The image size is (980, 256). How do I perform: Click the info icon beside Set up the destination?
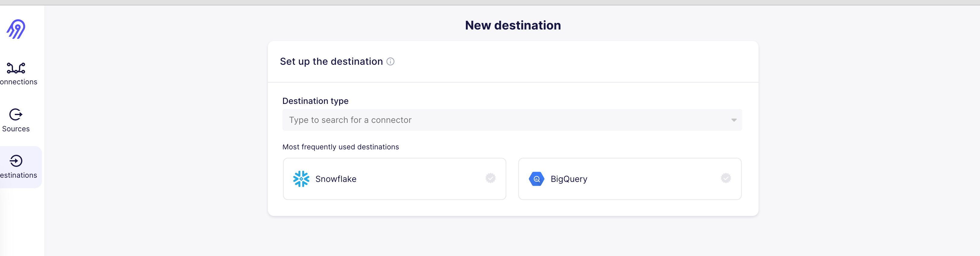(390, 61)
